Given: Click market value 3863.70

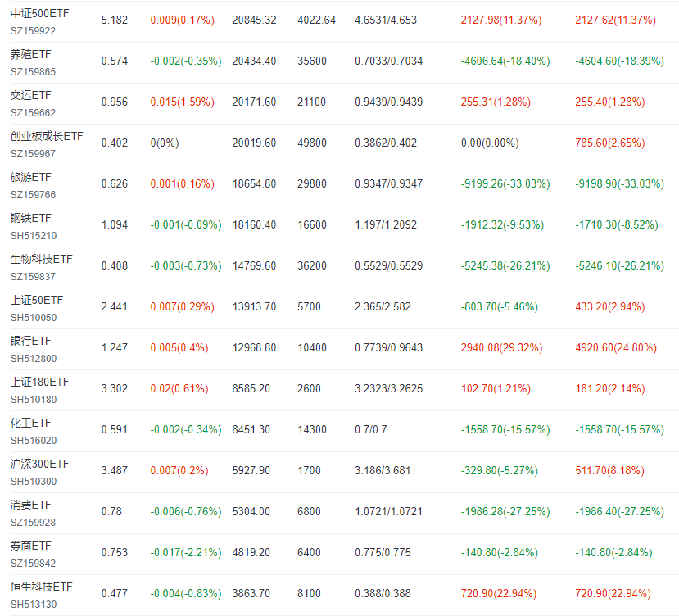Looking at the screenshot, I should point(251,593).
